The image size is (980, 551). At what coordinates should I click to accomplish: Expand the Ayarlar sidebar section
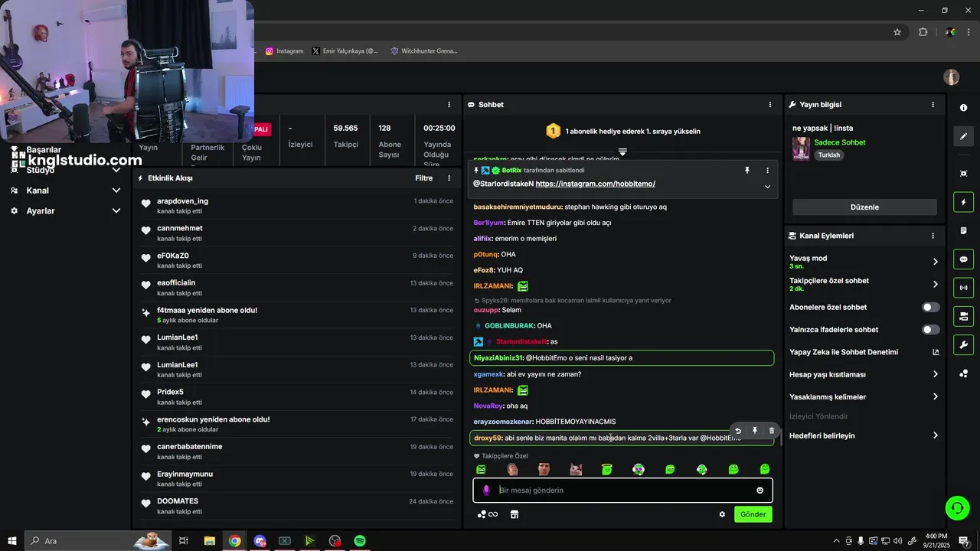(x=116, y=210)
